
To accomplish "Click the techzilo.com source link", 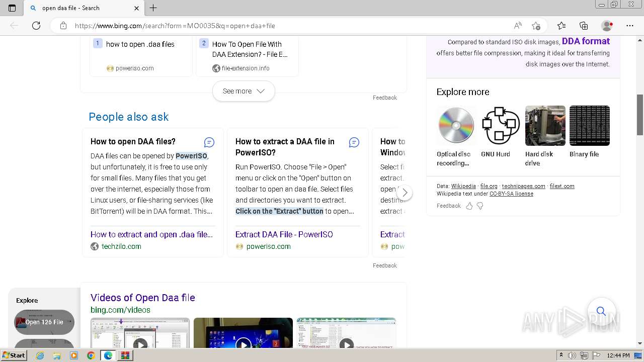I will 121,246.
